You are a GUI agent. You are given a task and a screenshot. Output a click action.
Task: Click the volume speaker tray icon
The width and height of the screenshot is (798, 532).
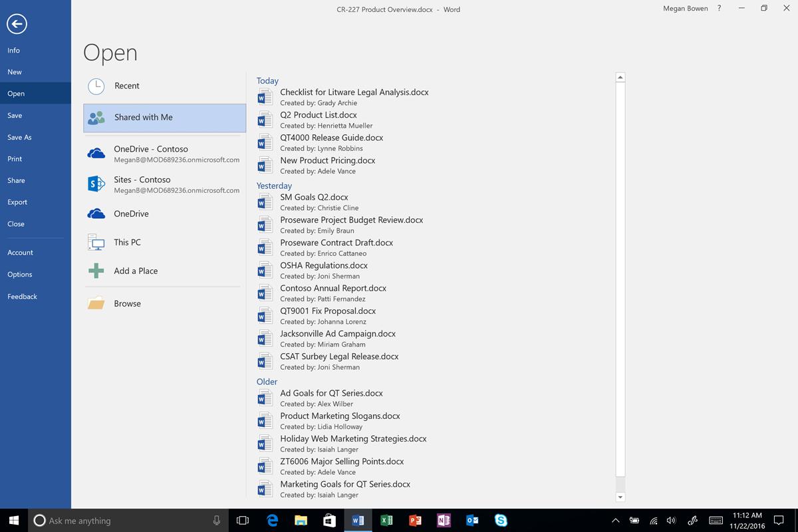tap(671, 521)
